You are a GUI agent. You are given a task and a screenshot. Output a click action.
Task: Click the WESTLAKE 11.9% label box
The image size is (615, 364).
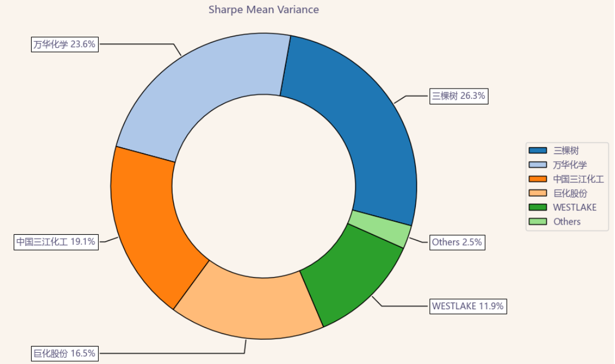pos(468,306)
